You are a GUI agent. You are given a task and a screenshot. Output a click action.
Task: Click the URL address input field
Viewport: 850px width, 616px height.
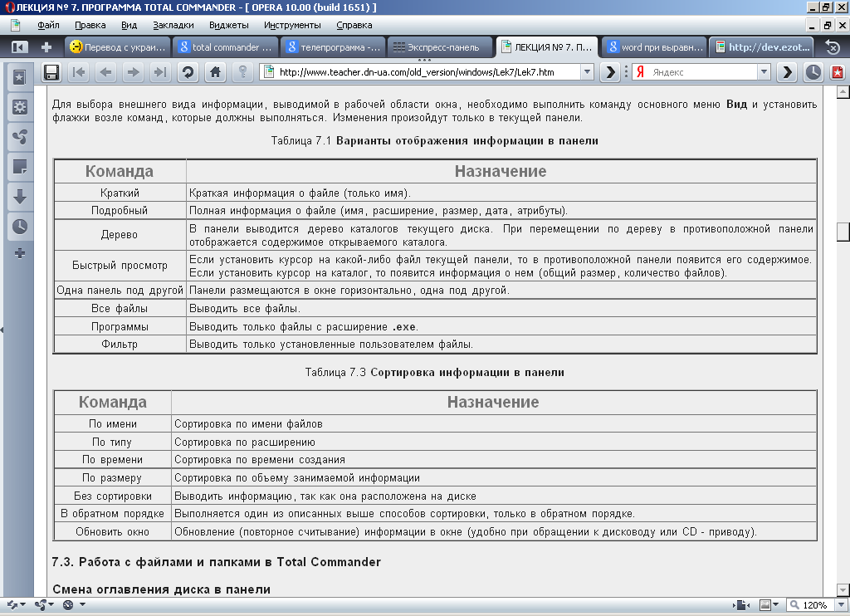(428, 72)
